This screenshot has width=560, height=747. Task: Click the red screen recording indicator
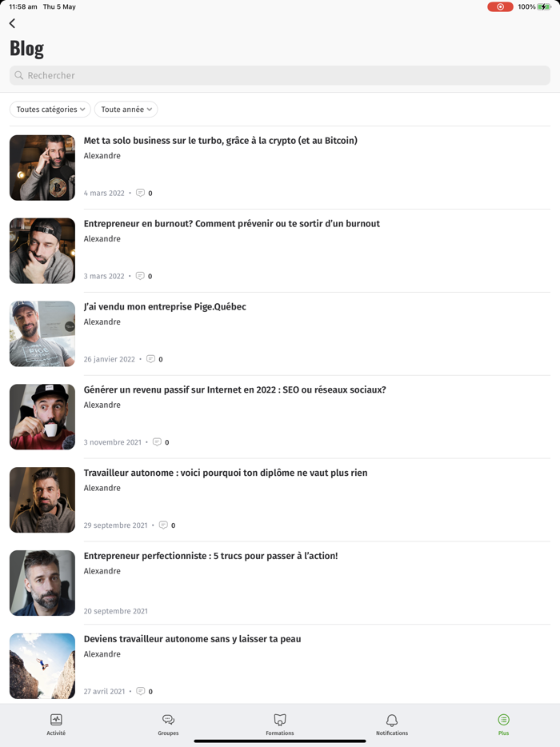pyautogui.click(x=500, y=6)
